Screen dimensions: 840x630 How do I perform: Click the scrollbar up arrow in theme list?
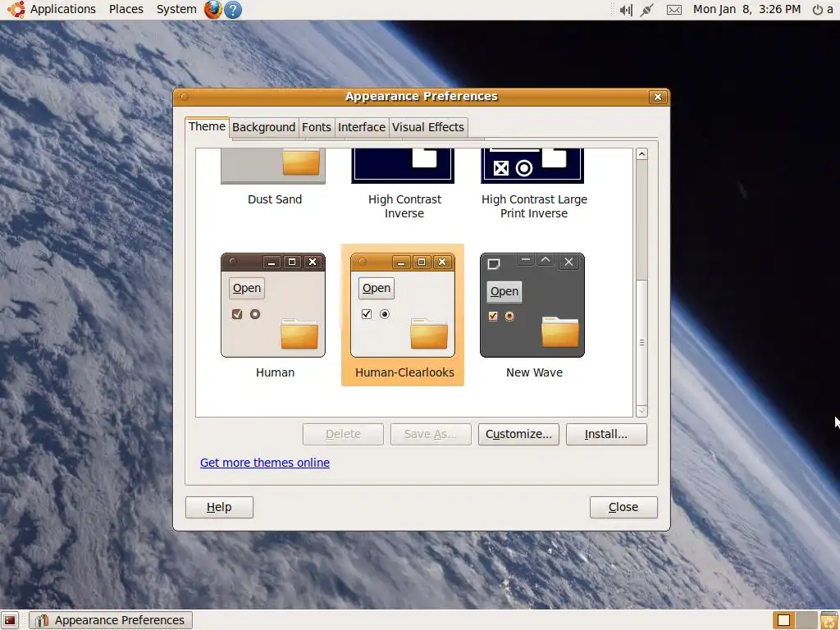pos(641,154)
